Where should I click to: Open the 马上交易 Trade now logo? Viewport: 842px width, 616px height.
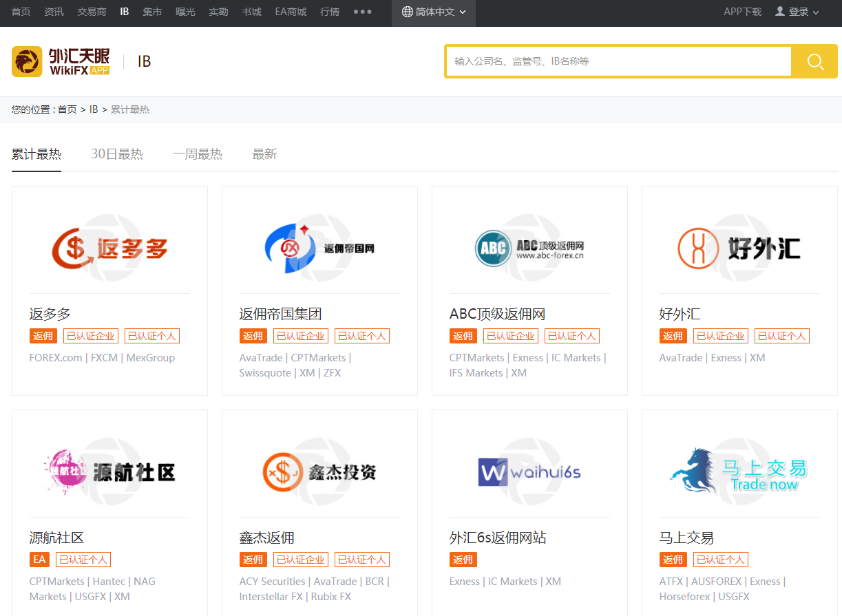pyautogui.click(x=739, y=472)
